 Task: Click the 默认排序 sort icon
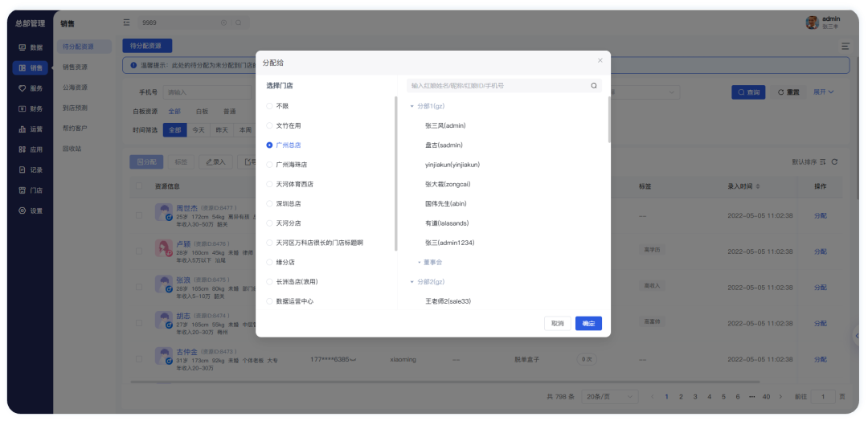[823, 162]
